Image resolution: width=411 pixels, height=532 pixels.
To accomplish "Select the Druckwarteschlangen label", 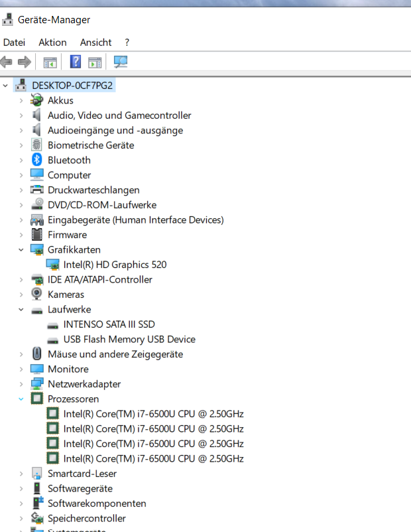I will (93, 190).
